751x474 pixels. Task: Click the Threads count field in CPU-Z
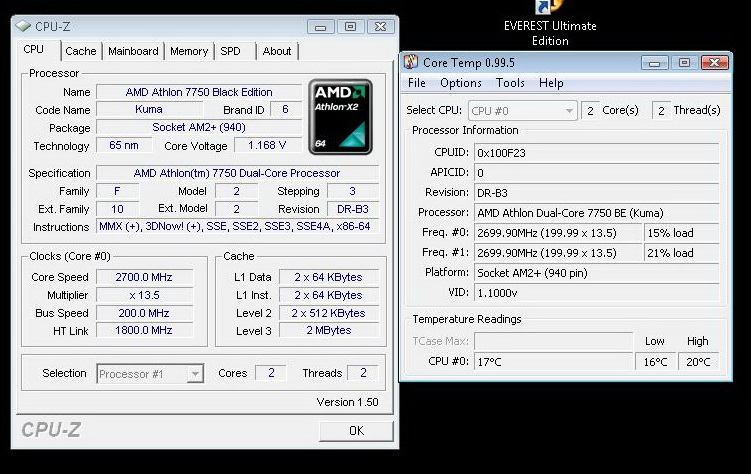(363, 373)
